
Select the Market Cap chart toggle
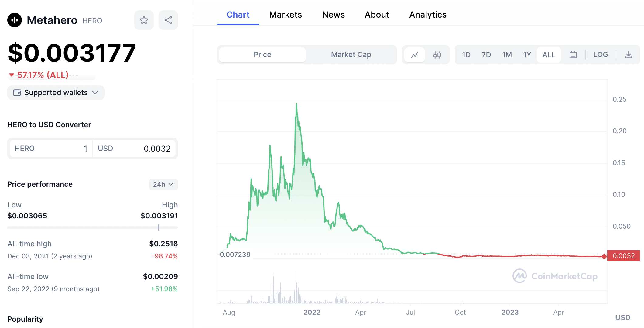pos(351,55)
